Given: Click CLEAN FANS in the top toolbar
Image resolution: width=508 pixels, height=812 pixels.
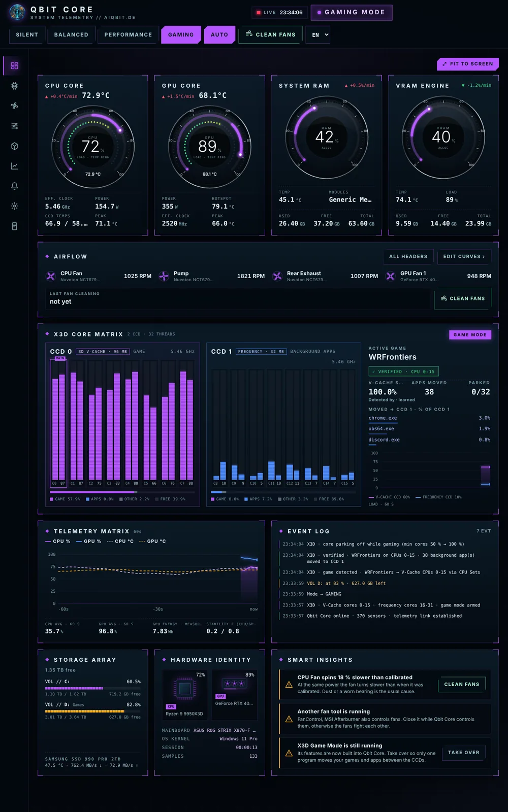Looking at the screenshot, I should [270, 35].
